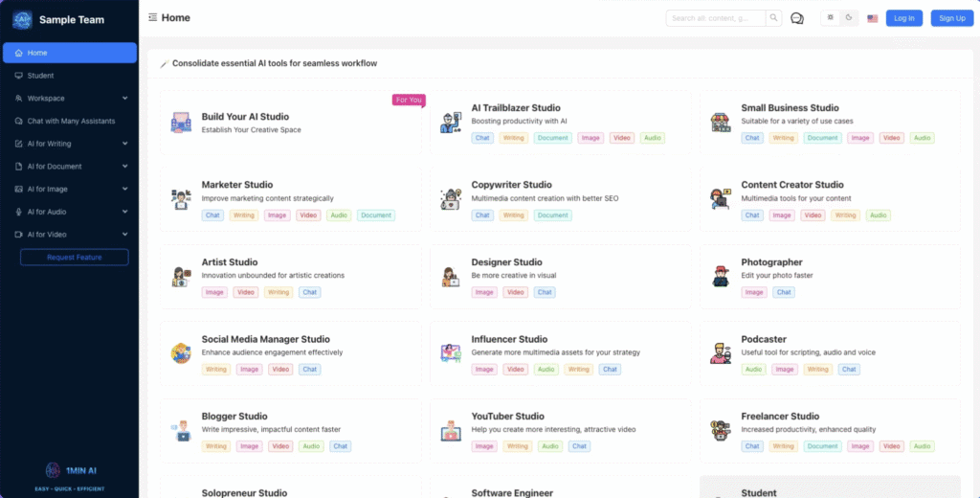Viewport: 980px width, 498px height.
Task: Click the search magnifier icon
Action: (773, 18)
